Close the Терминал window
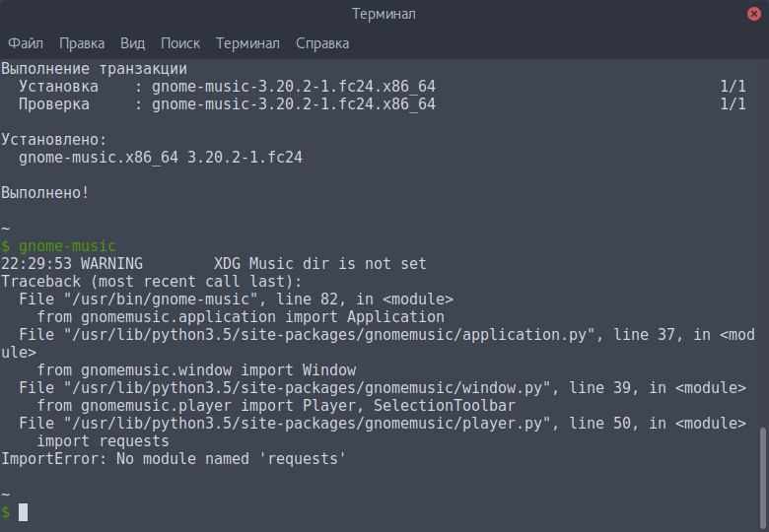The height and width of the screenshot is (532, 769). click(752, 14)
